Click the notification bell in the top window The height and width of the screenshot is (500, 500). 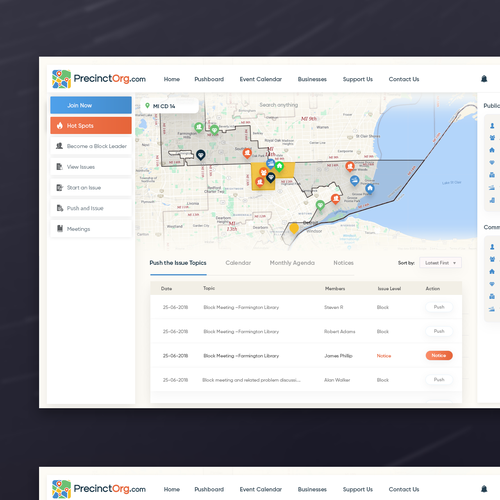[484, 79]
